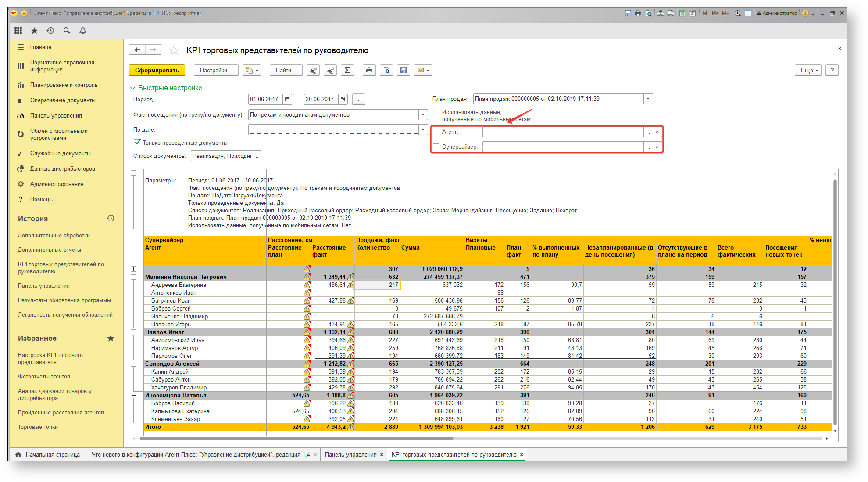868x482 pixels.
Task: Collapse the Павлов Игнат group
Action: click(134, 332)
